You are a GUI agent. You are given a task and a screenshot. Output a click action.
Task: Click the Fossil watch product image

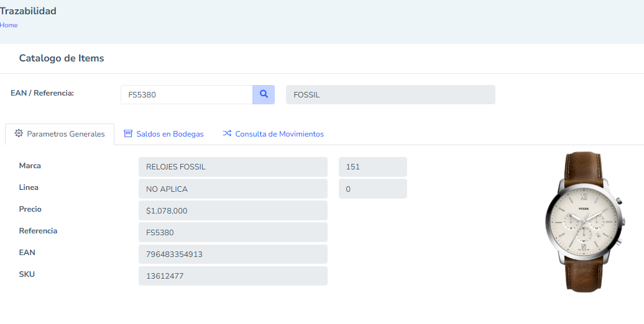pyautogui.click(x=584, y=220)
